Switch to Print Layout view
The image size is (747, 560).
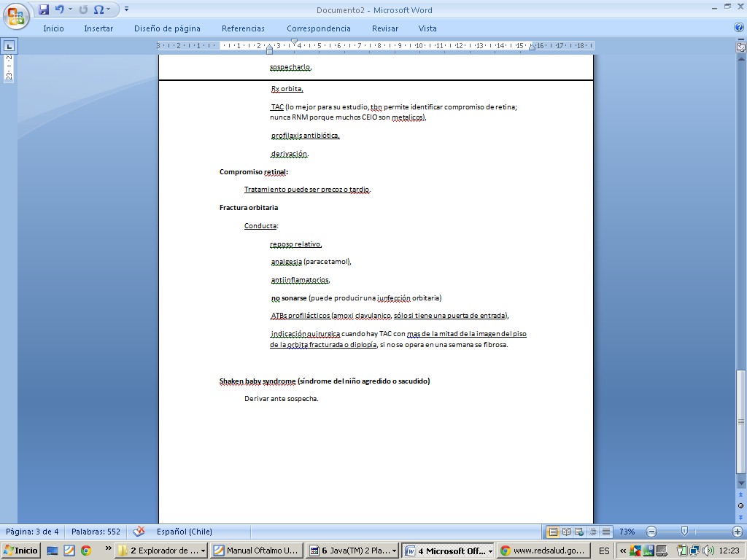553,532
